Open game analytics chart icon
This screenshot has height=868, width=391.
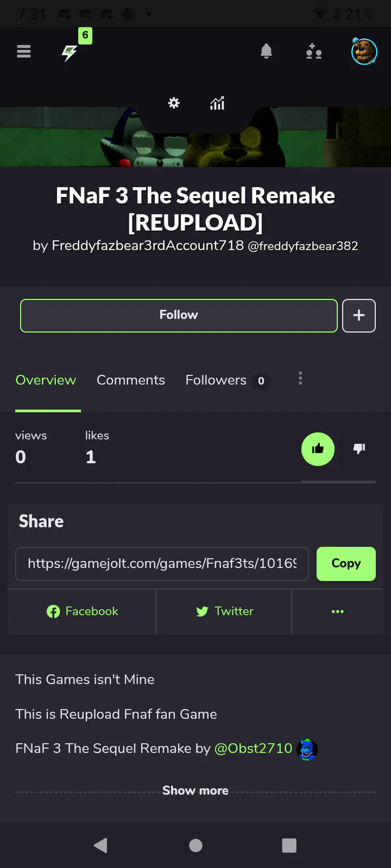click(x=217, y=103)
